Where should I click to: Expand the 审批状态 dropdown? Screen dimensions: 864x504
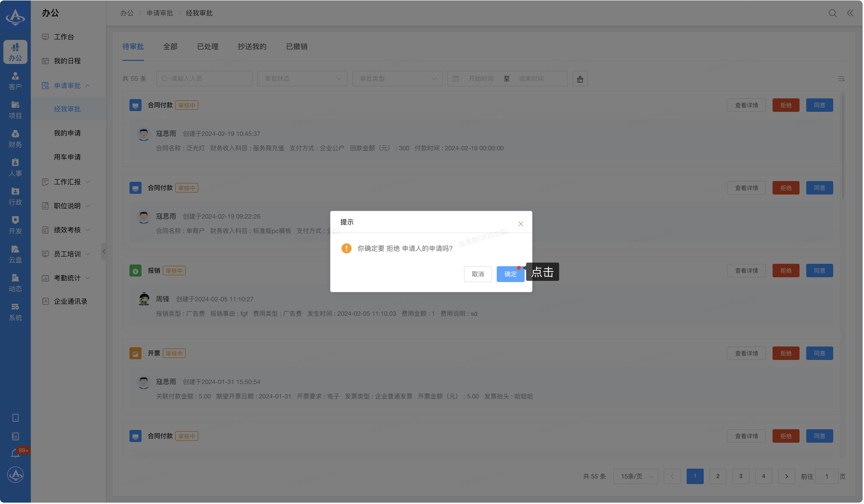tap(302, 79)
